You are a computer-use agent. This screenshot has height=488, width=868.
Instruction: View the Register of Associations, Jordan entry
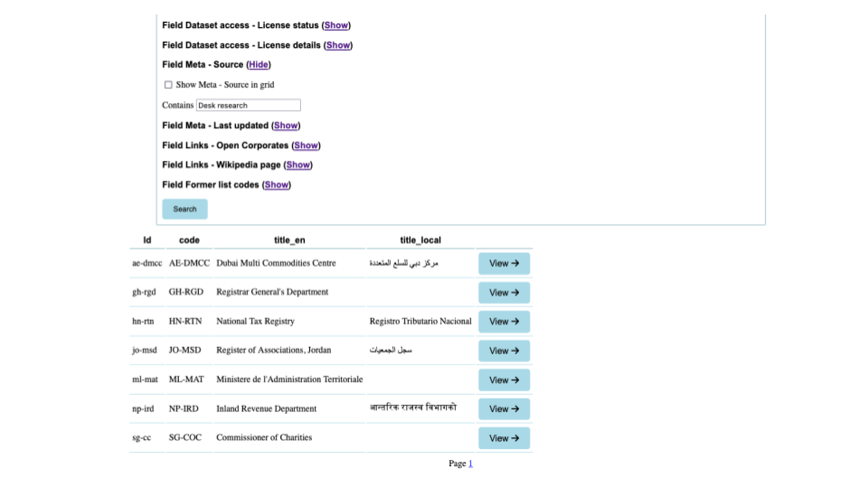[504, 351]
